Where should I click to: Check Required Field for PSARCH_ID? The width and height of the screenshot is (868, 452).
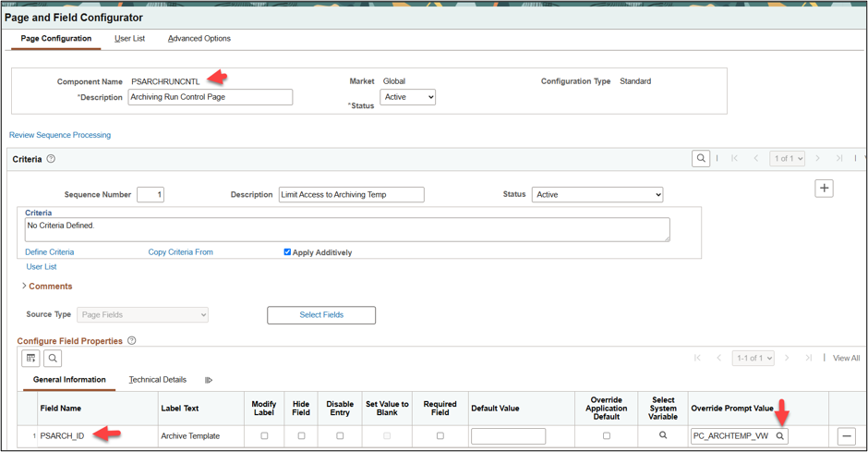[x=440, y=436]
